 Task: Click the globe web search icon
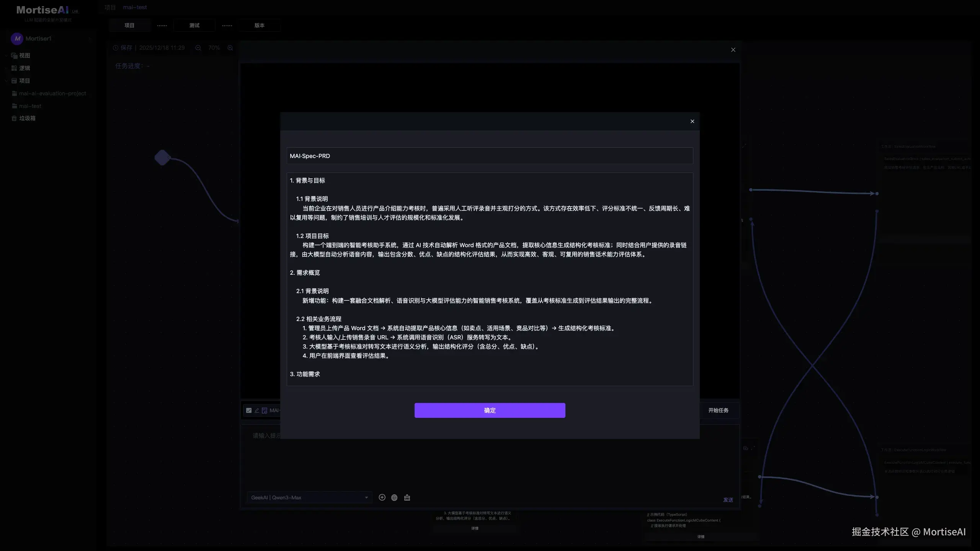[x=394, y=497]
